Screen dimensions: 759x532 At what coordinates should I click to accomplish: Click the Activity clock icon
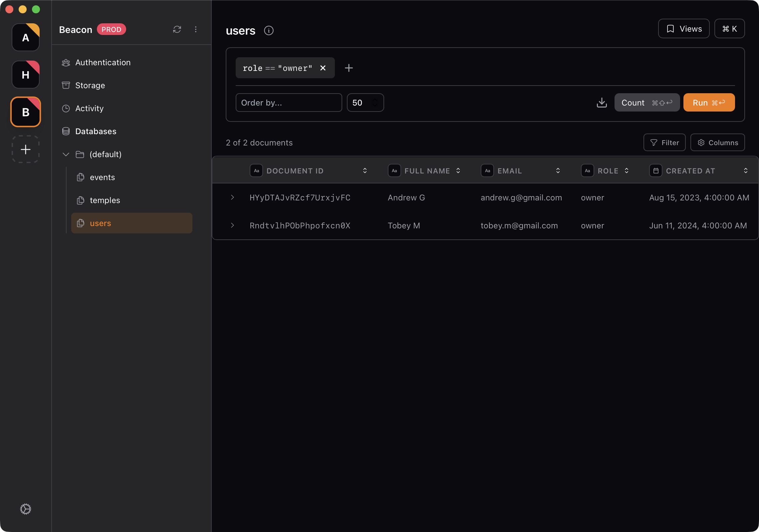[66, 109]
